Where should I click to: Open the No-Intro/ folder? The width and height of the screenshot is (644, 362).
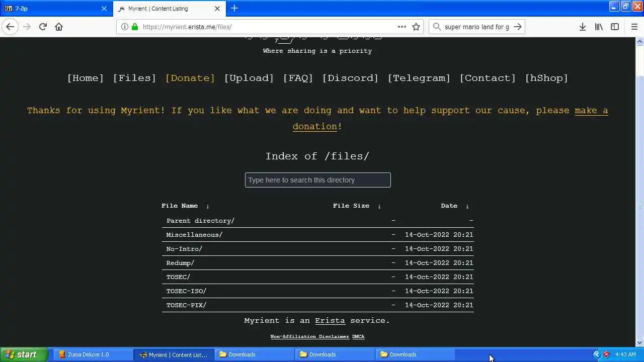184,249
